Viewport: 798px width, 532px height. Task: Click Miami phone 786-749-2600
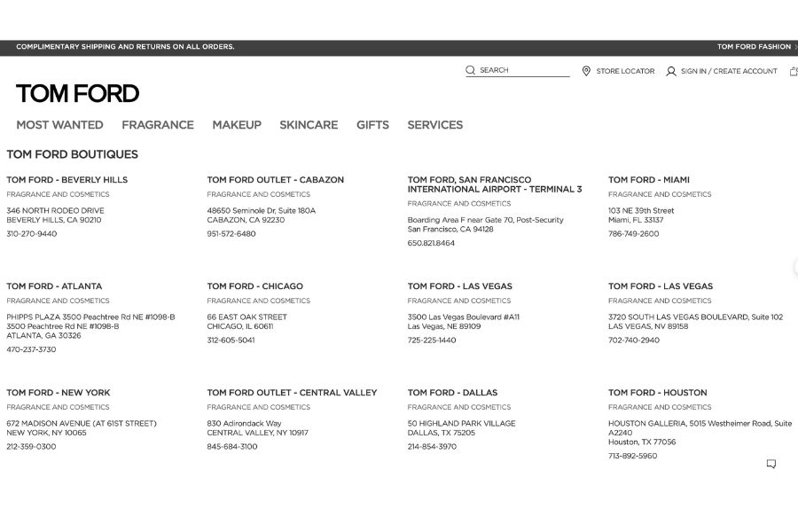click(634, 234)
